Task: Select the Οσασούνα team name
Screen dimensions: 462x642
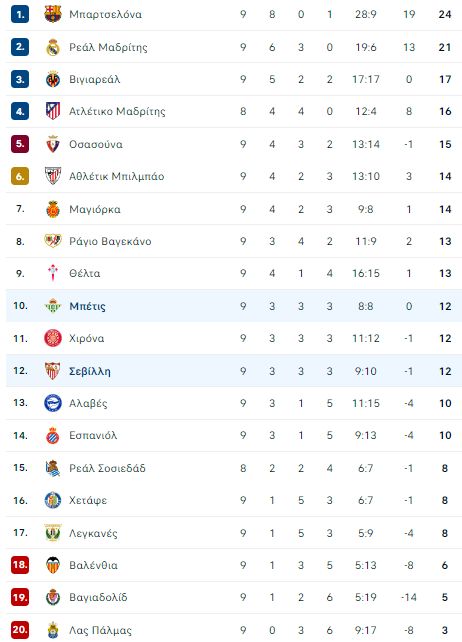Action: tap(96, 144)
